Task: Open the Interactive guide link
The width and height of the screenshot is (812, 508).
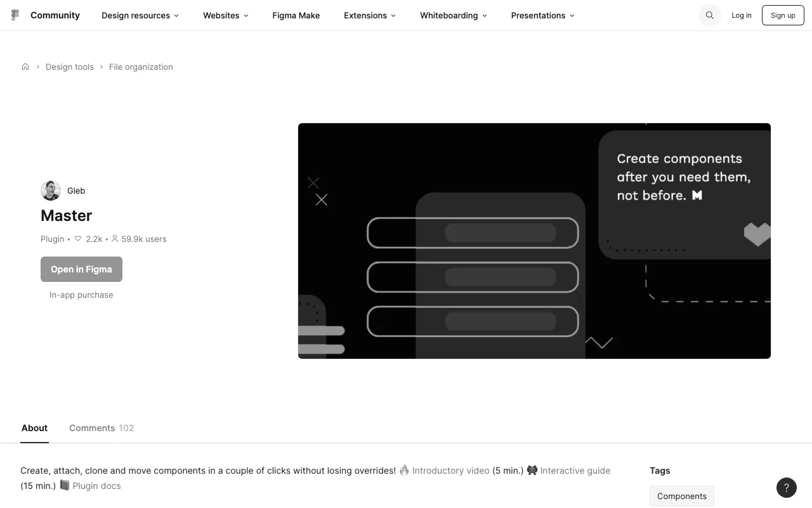Action: tap(575, 471)
